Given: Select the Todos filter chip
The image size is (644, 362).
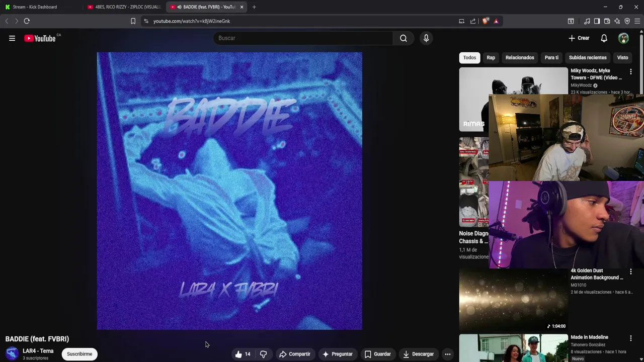Looking at the screenshot, I should click(x=469, y=57).
